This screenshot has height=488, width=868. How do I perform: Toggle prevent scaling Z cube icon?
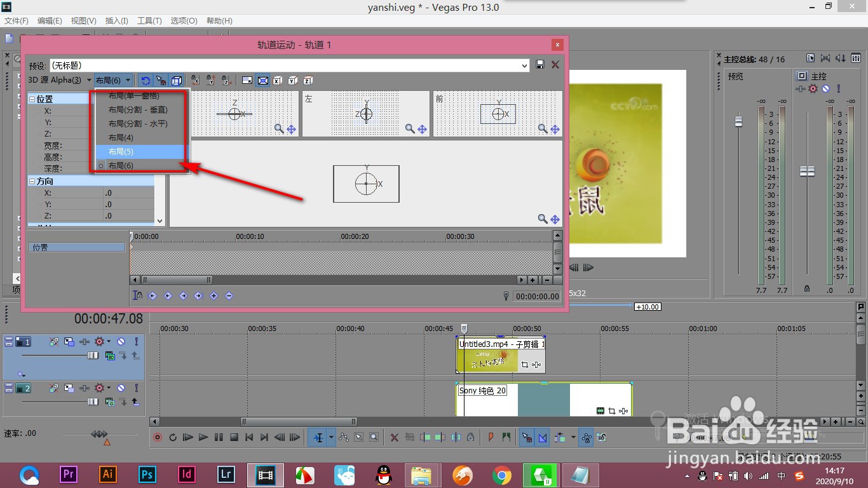pos(308,81)
